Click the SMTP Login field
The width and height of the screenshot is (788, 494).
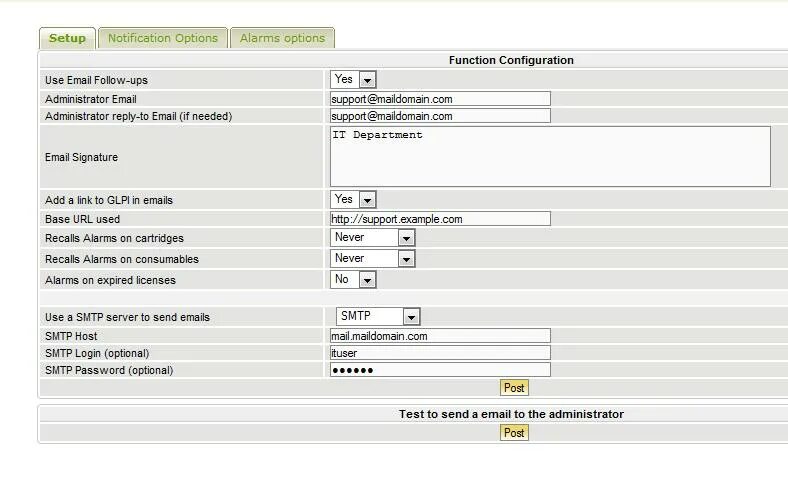440,353
